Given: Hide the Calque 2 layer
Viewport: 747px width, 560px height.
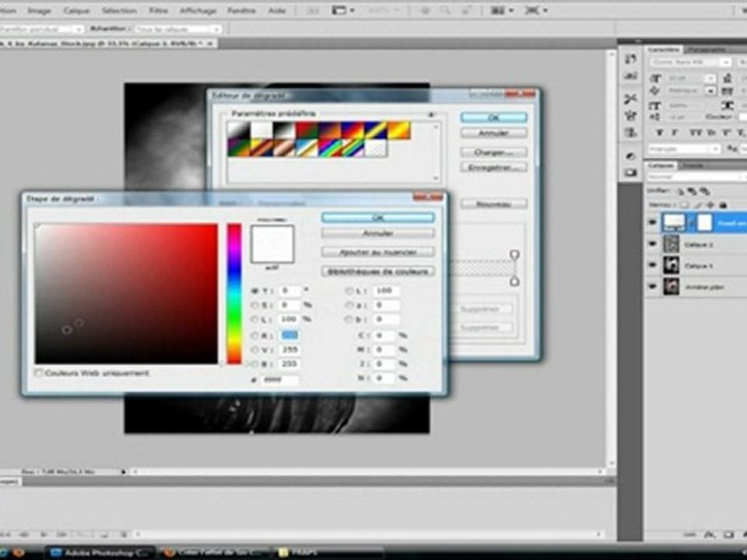Looking at the screenshot, I should [x=653, y=244].
